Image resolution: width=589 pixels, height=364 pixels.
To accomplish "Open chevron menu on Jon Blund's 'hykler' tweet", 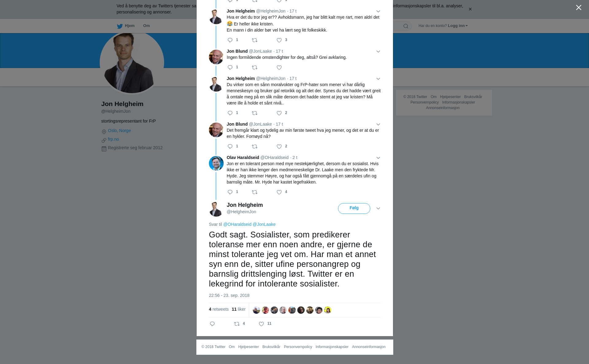I will pos(378,124).
